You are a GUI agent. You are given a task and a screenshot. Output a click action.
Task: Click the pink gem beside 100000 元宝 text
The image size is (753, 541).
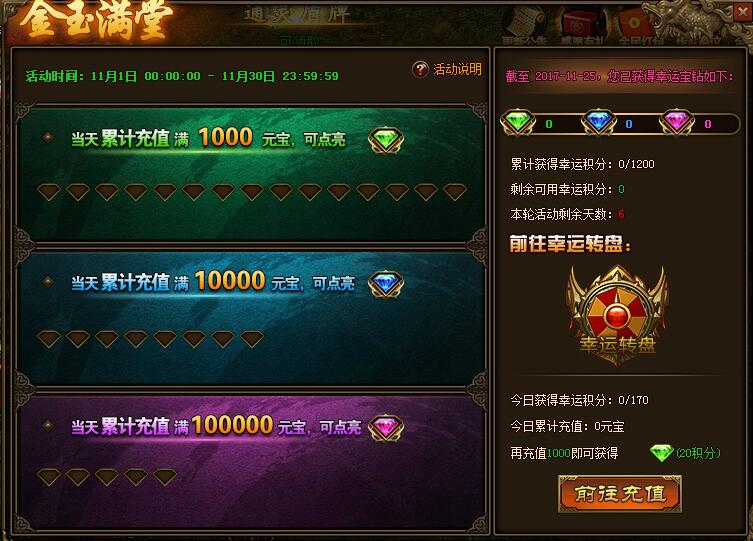[x=386, y=427]
